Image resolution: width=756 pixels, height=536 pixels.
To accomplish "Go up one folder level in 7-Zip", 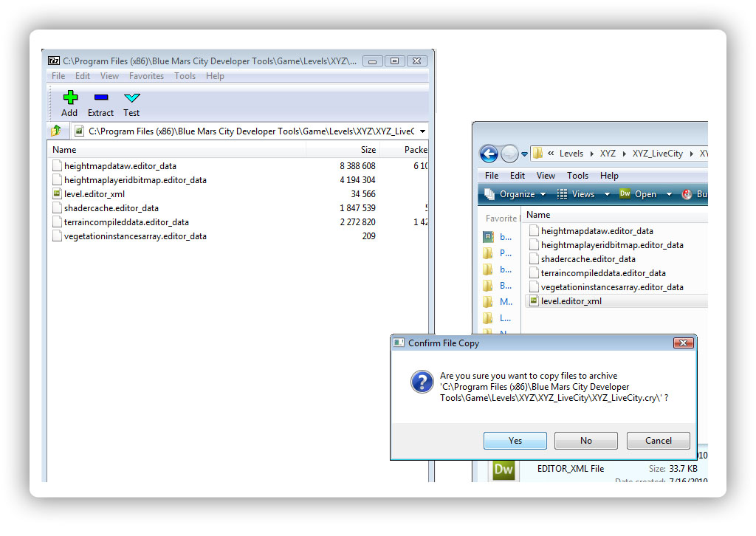I will tap(56, 131).
